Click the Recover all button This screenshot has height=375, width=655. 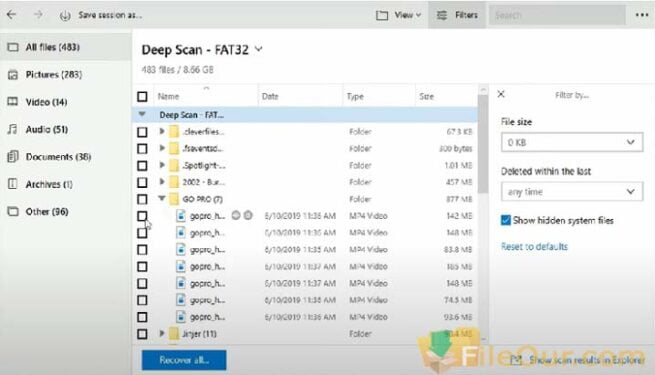point(184,360)
